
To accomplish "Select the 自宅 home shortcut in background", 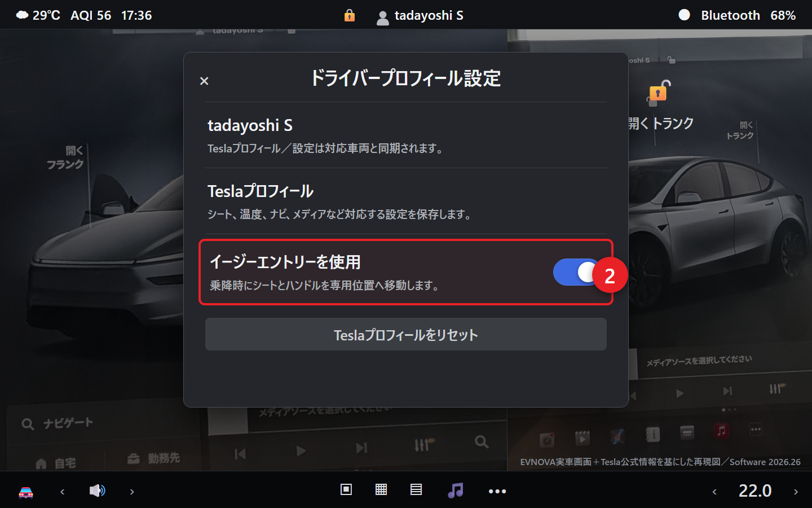I will point(56,463).
